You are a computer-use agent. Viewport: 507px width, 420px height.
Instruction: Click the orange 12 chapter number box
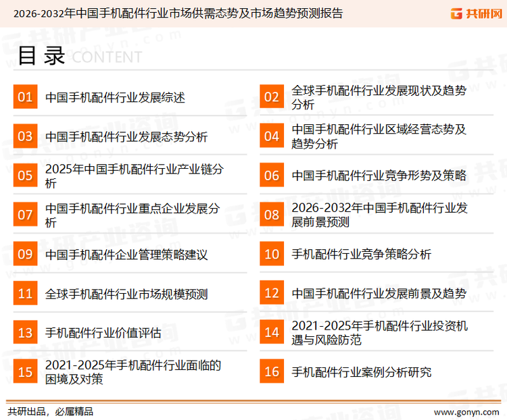click(x=272, y=293)
